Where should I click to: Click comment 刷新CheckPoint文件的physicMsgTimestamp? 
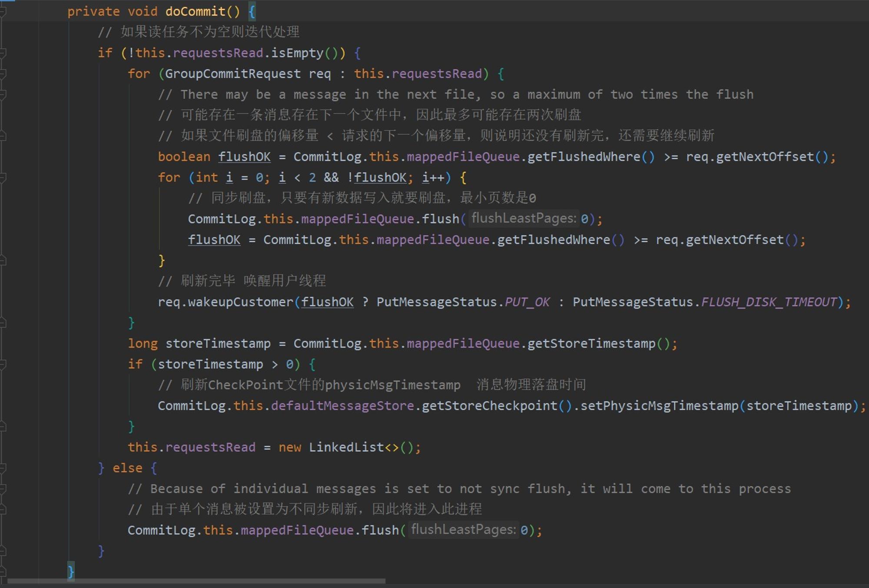tap(309, 385)
